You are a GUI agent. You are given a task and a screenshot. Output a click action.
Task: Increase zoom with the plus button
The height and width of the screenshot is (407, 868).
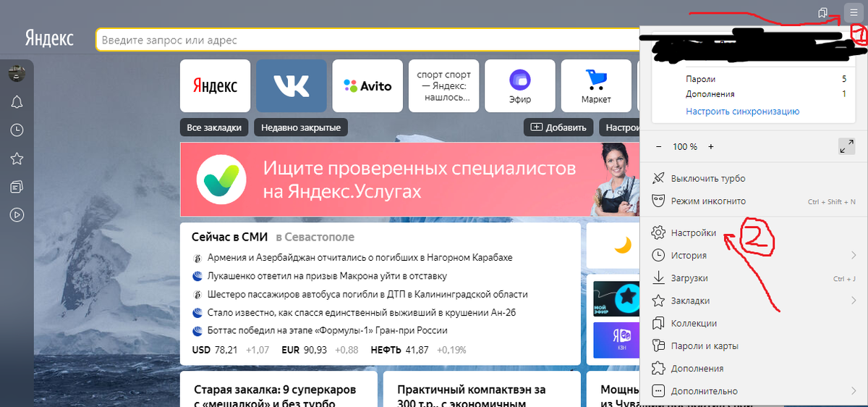pos(711,146)
